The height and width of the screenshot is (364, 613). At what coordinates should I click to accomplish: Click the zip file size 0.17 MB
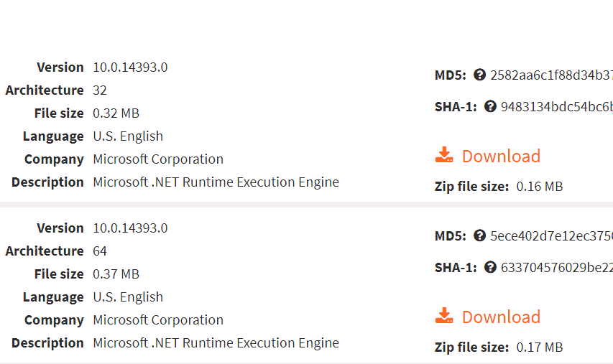(540, 347)
